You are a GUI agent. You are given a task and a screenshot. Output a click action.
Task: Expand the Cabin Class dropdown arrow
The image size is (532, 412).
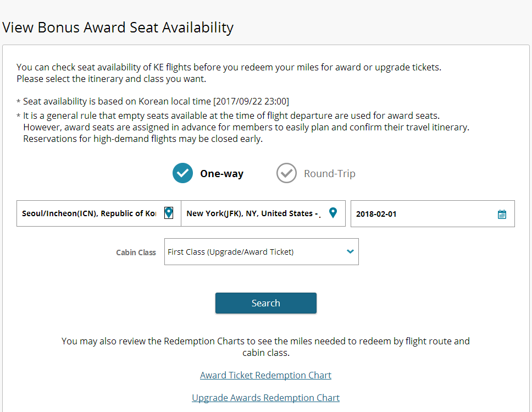point(350,252)
